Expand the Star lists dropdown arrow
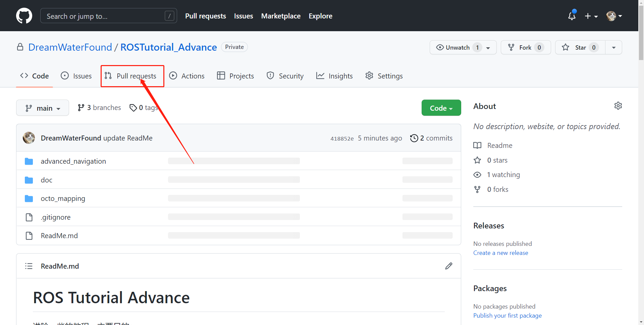 pos(613,47)
